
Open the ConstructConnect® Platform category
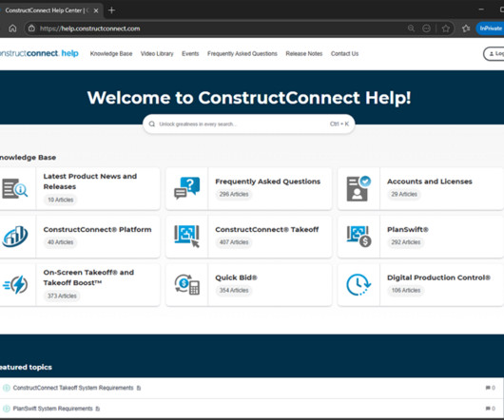click(97, 230)
